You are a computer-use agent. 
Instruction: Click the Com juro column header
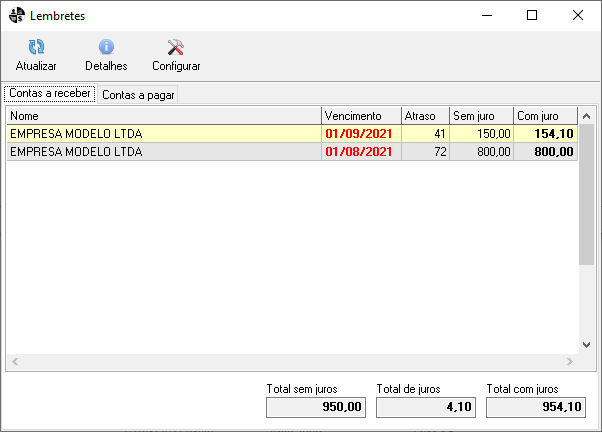click(x=545, y=115)
